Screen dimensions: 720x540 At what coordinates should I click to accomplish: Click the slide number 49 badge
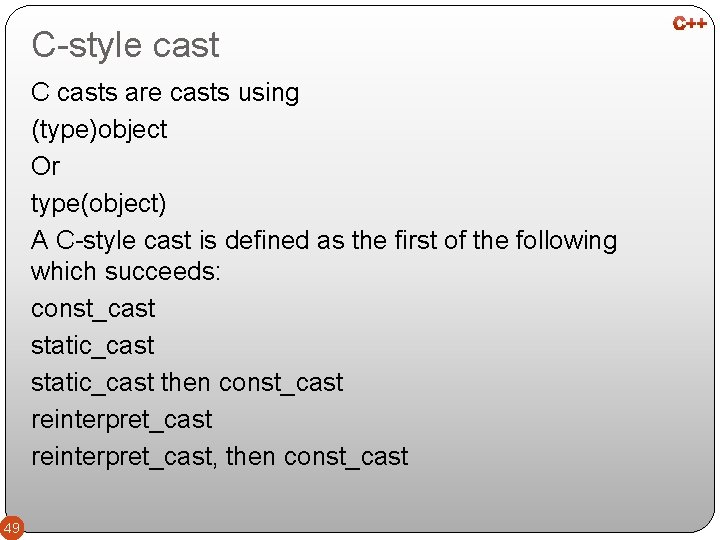point(11,527)
